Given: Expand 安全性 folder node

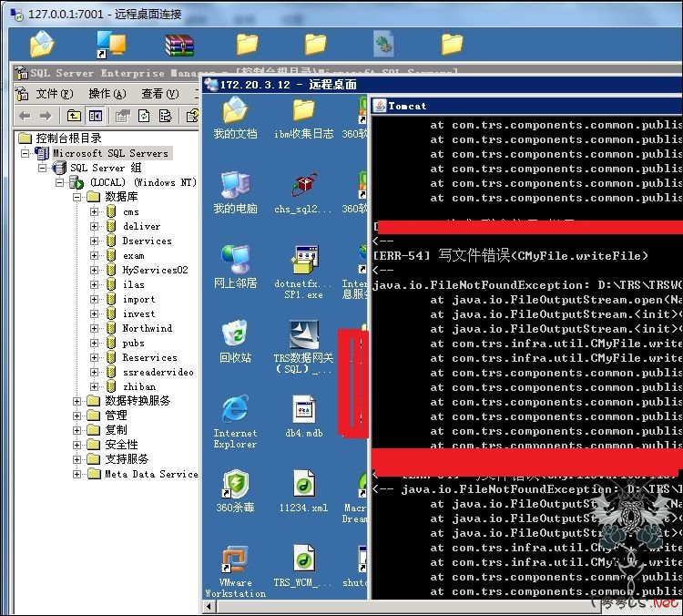Looking at the screenshot, I should click(77, 445).
